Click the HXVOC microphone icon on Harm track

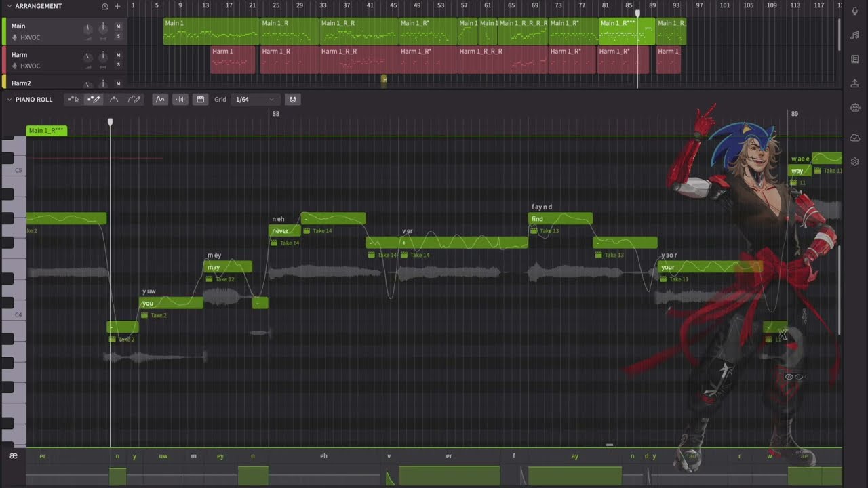14,66
